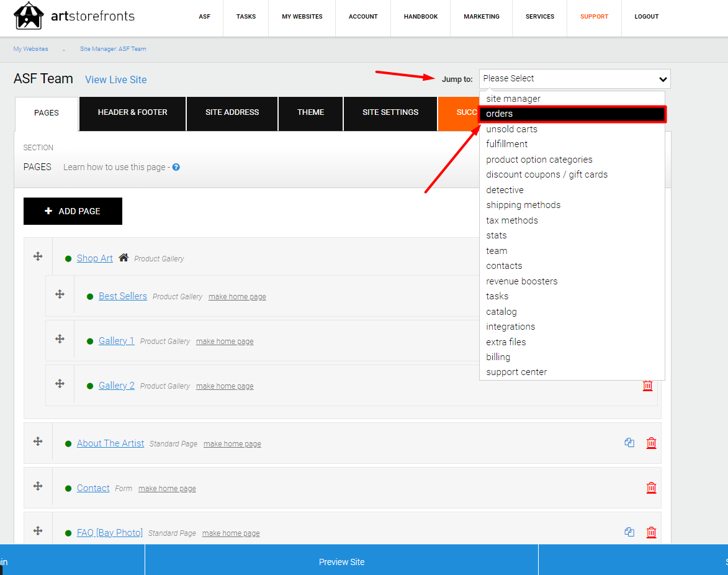Open HANDBOOK in top navigation
This screenshot has height=575, width=728.
point(421,17)
